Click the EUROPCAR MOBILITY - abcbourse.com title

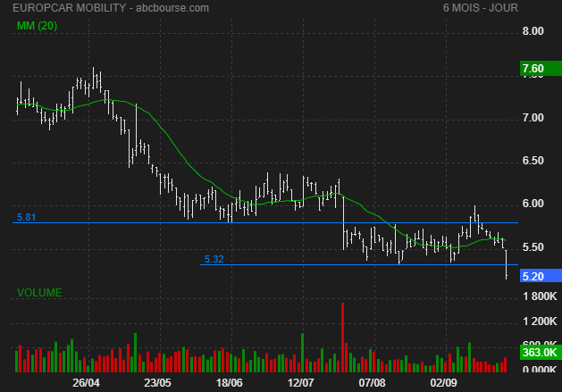click(x=111, y=8)
